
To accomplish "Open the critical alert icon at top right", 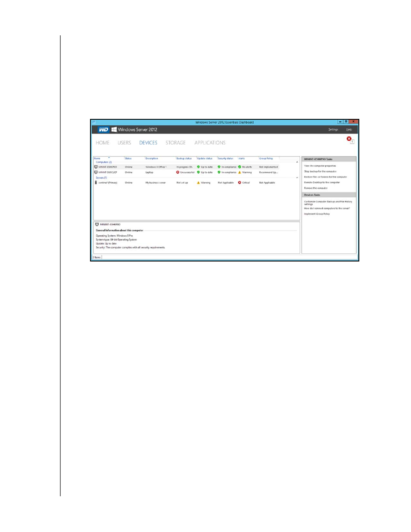I will (x=349, y=139).
